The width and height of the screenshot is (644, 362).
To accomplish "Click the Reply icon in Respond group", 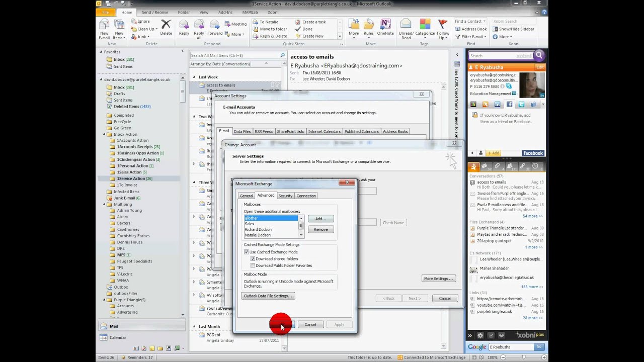I will (x=184, y=28).
